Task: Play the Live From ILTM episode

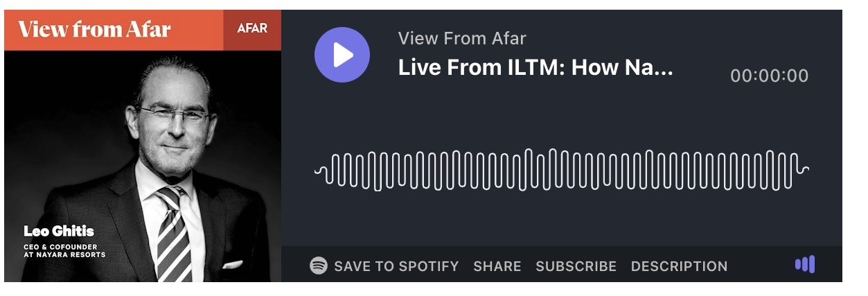Action: pos(342,55)
